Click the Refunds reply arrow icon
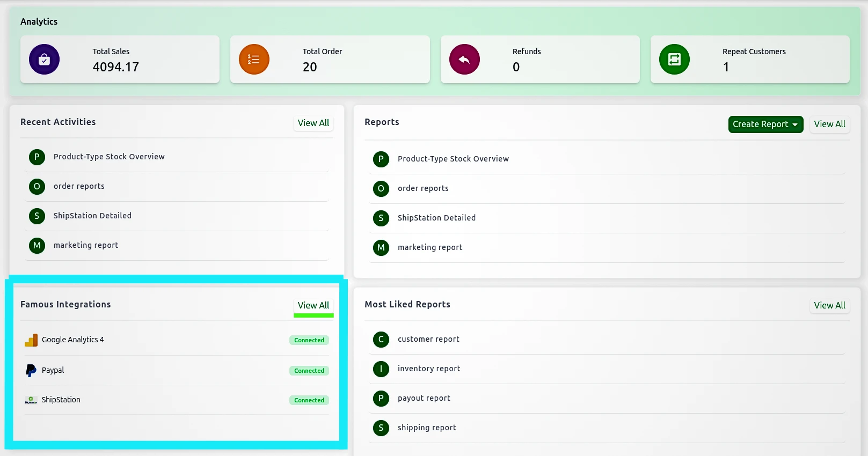 click(x=464, y=60)
